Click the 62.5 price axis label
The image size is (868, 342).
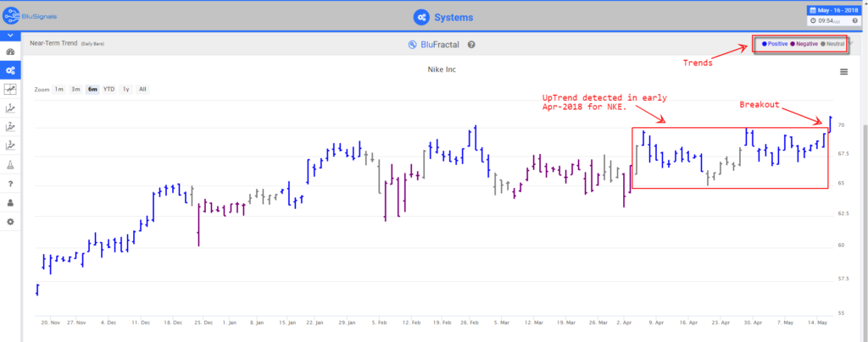coord(845,213)
